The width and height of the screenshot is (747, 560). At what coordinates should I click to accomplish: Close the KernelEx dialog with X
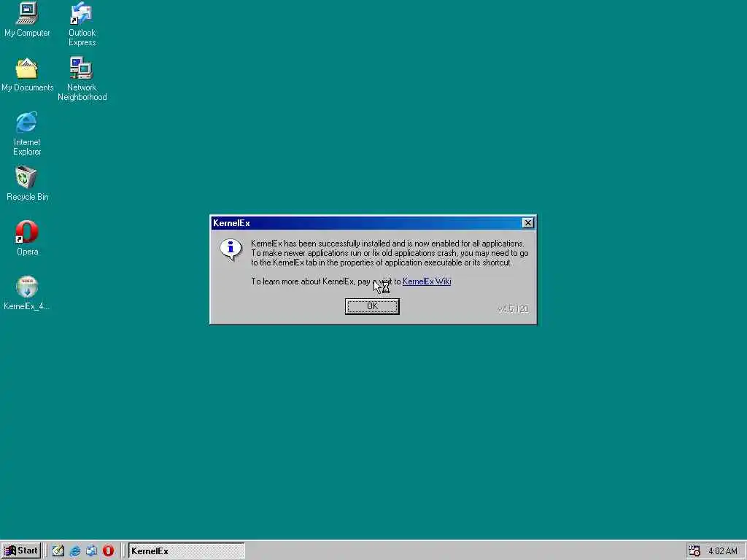(x=527, y=223)
